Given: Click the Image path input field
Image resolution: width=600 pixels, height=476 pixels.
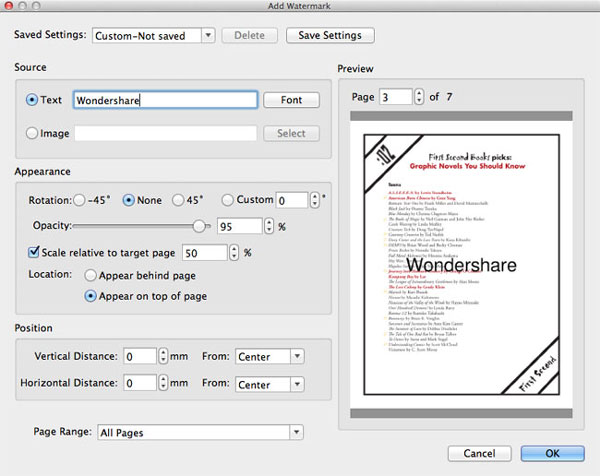Looking at the screenshot, I should 166,133.
